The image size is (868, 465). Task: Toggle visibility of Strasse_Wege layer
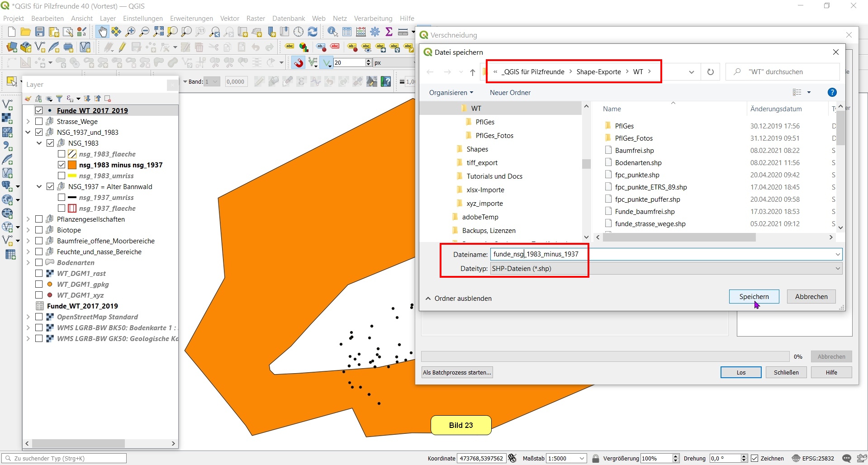point(39,121)
